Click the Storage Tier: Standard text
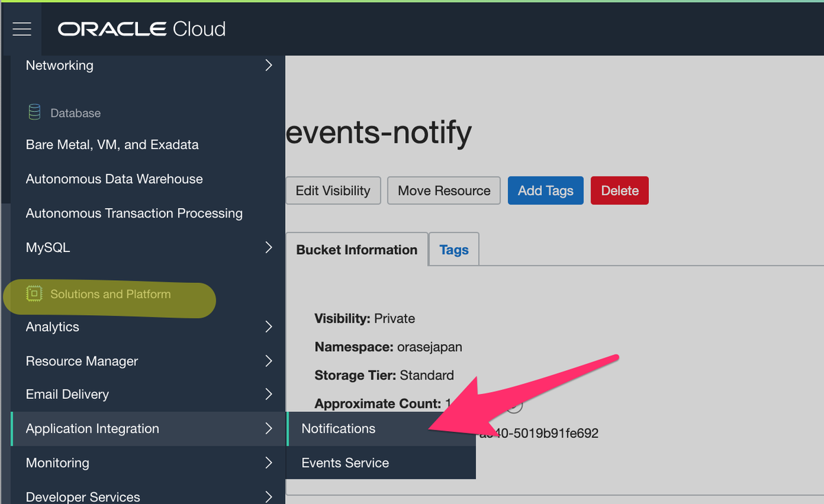This screenshot has height=504, width=824. 384,376
